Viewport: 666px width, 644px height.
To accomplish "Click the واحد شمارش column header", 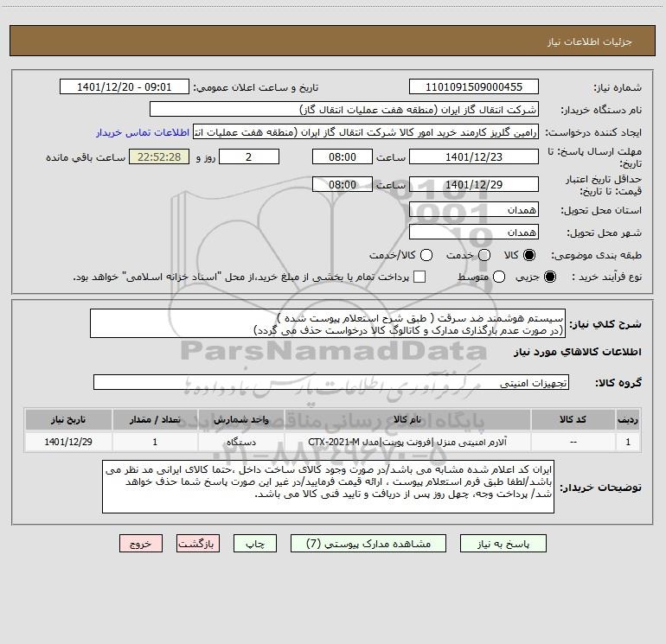I will click(240, 419).
